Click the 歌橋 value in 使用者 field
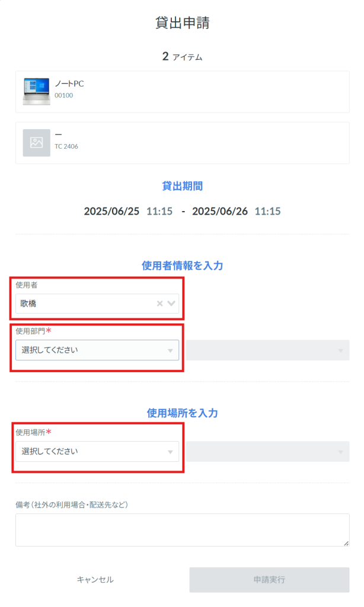 (x=28, y=303)
